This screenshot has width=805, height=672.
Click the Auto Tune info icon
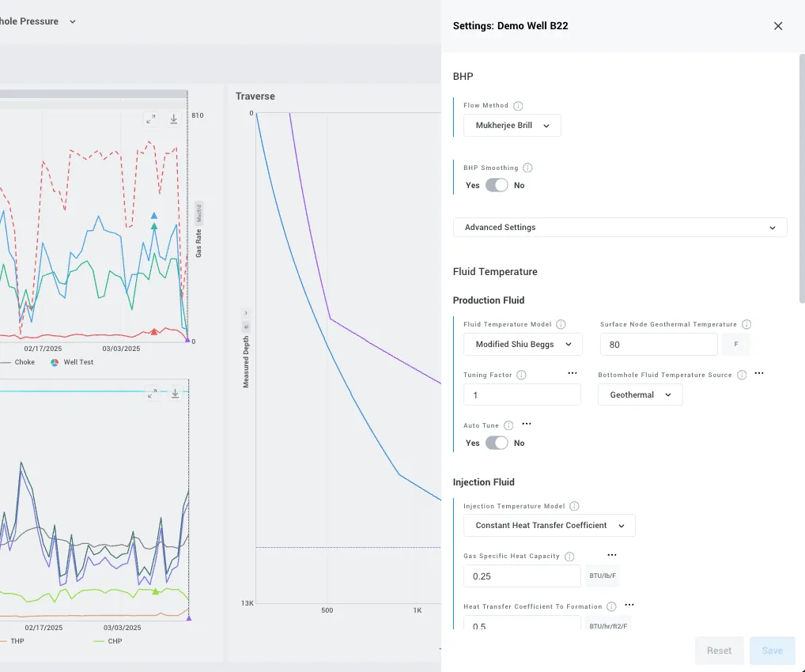(508, 425)
